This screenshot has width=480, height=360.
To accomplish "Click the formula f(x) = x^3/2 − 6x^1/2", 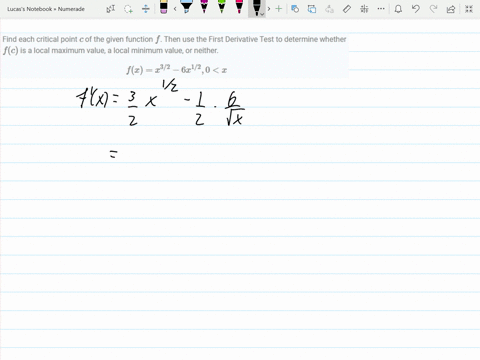I will point(177,70).
